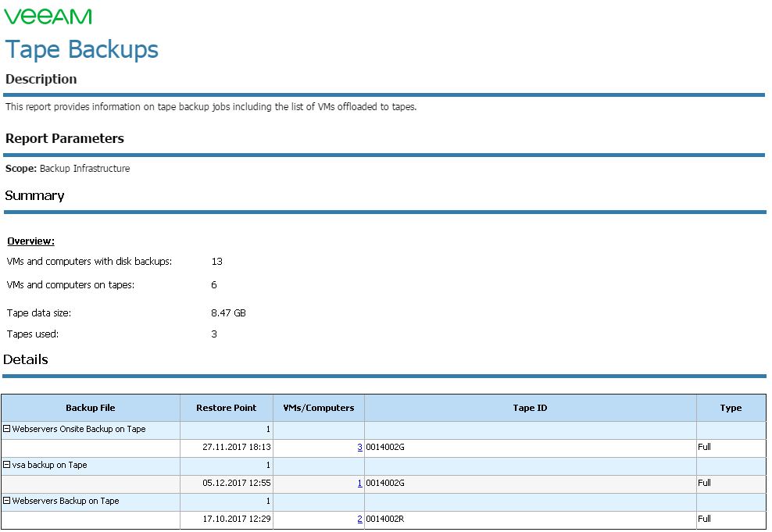Click restore point 17.10.2017 12:29

237,520
